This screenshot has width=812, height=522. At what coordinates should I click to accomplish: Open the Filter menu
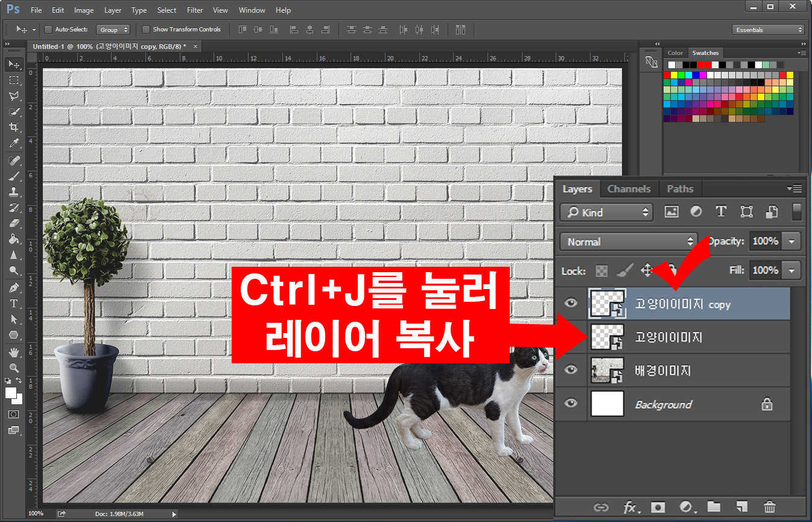(194, 10)
